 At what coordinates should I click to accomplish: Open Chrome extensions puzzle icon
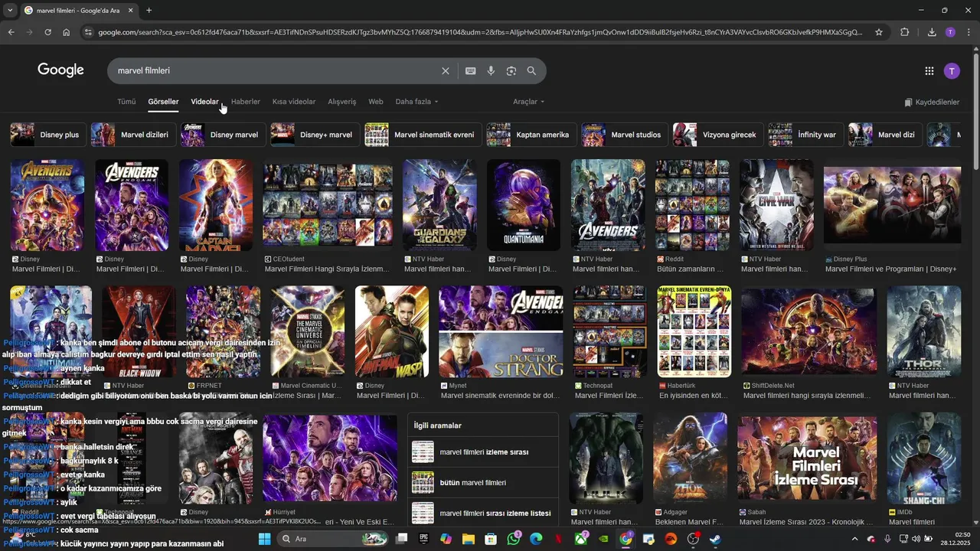coord(905,32)
